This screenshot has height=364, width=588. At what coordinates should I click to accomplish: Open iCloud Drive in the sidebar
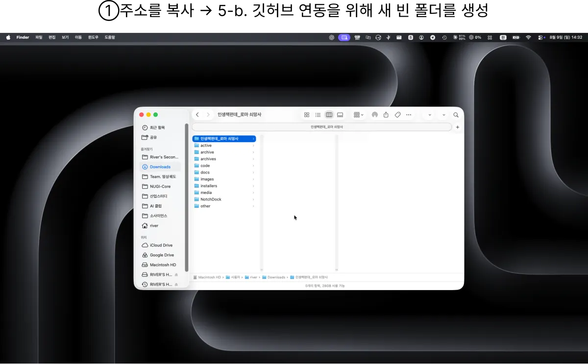160,245
